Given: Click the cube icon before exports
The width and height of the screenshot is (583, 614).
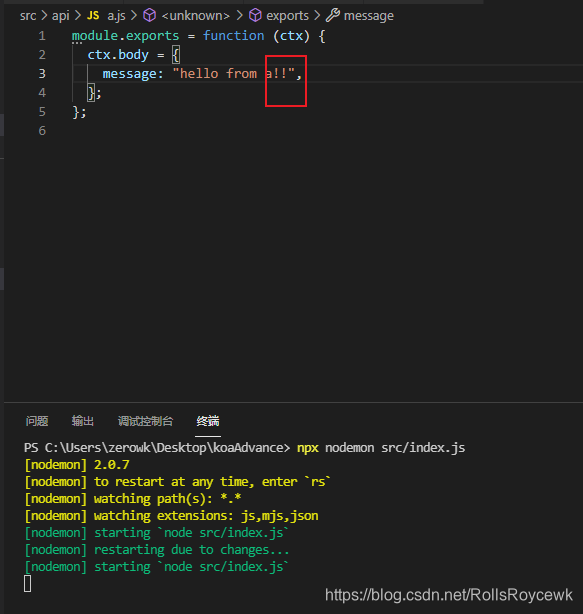Looking at the screenshot, I should (255, 16).
